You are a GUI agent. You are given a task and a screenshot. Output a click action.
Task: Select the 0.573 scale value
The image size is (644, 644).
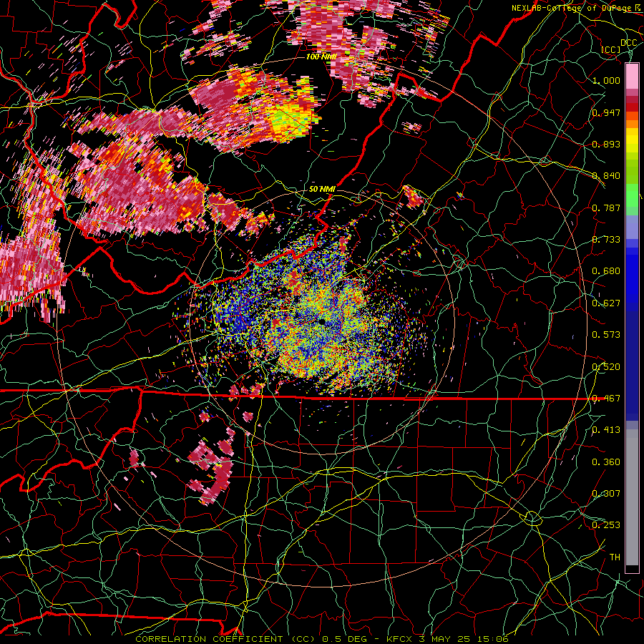(x=606, y=335)
